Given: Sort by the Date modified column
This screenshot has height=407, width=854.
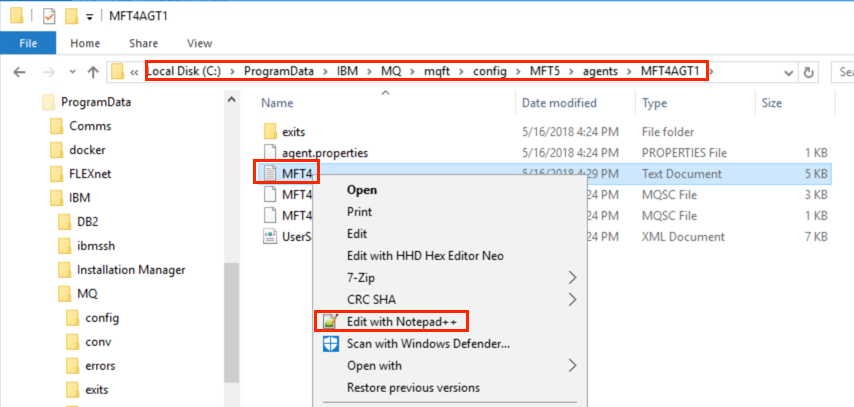Looking at the screenshot, I should click(x=559, y=103).
